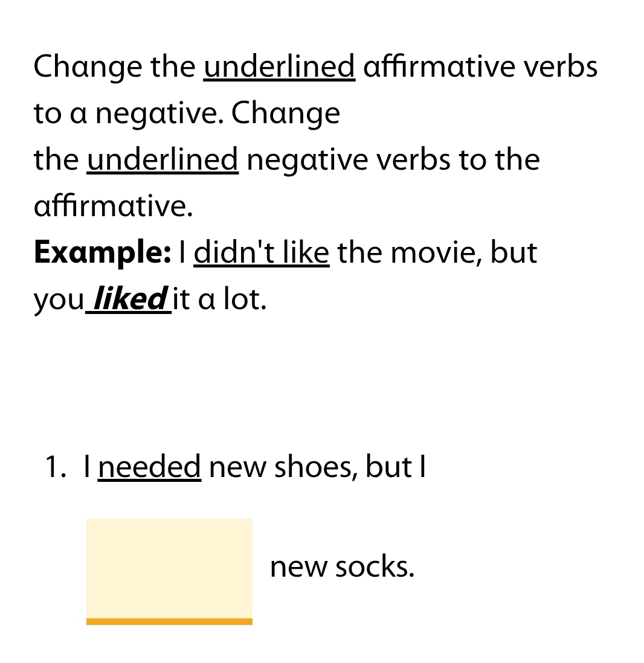The height and width of the screenshot is (663, 644).
Task: Click the phrase "new shoes, but I"
Action: click(x=317, y=467)
